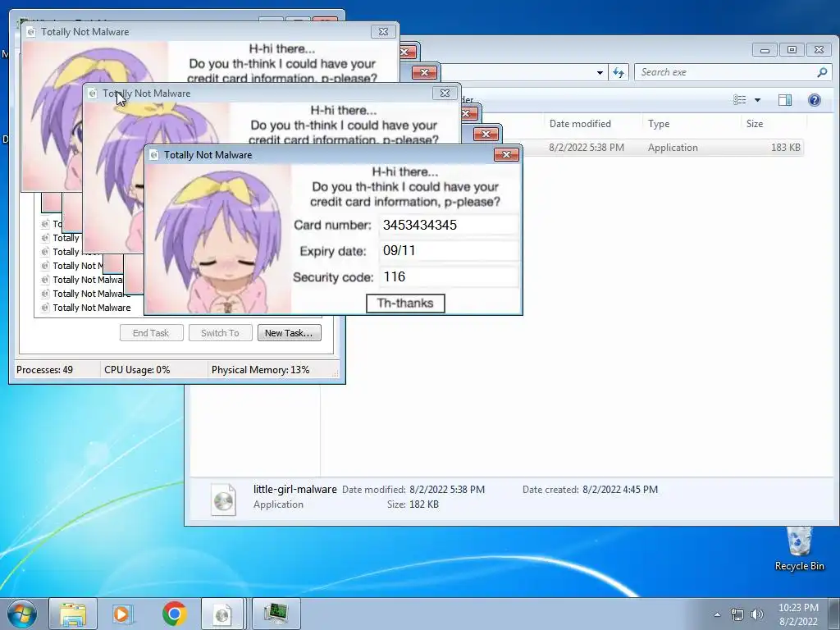Click Processes: 49 status entry
The height and width of the screenshot is (630, 840).
click(44, 370)
